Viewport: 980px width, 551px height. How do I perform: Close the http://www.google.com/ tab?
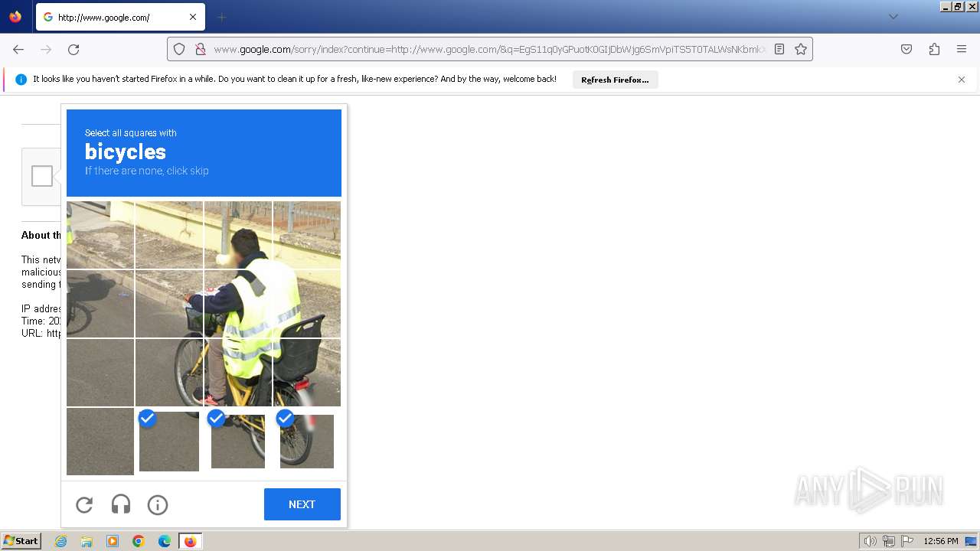[193, 17]
